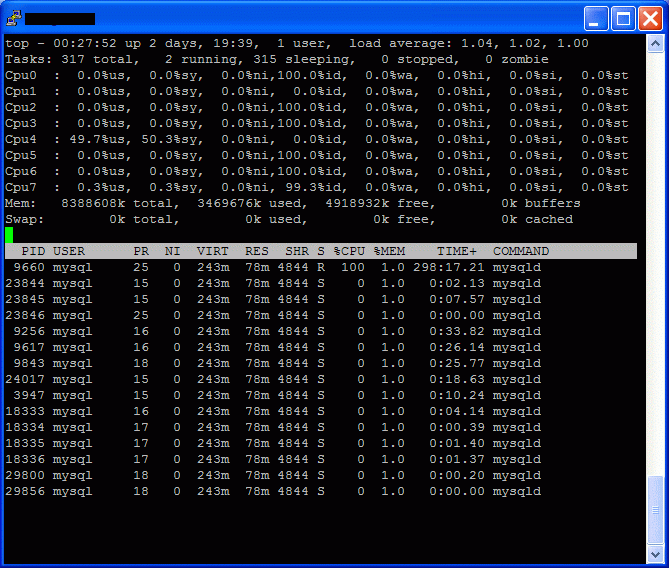Maximize the terminal window
The width and height of the screenshot is (669, 568).
[622, 18]
